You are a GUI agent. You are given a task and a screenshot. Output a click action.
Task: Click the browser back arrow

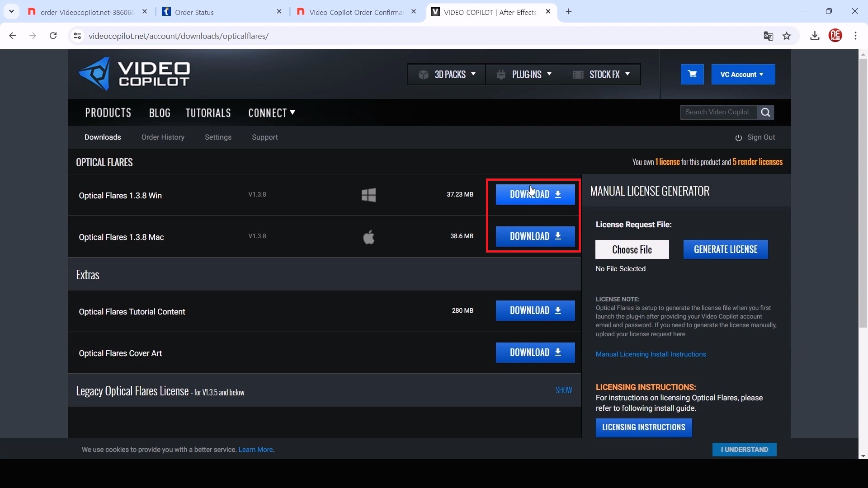[x=13, y=36]
